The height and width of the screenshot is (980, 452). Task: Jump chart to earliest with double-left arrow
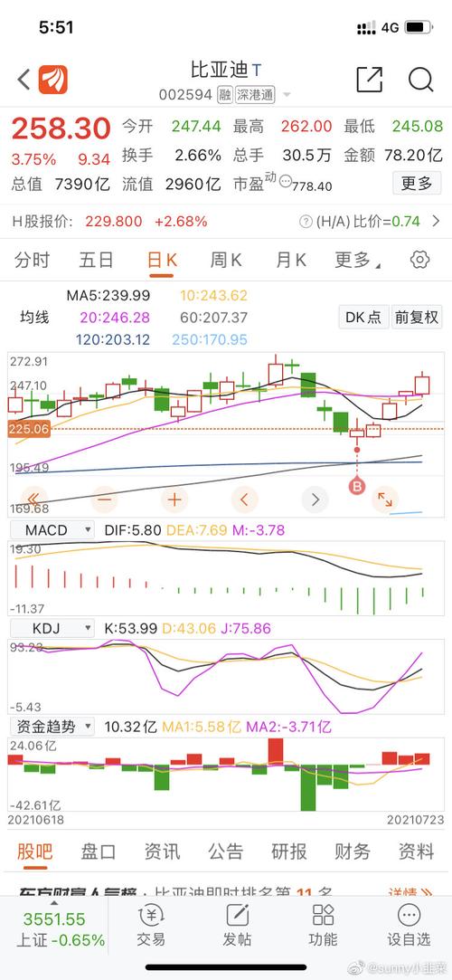[33, 500]
